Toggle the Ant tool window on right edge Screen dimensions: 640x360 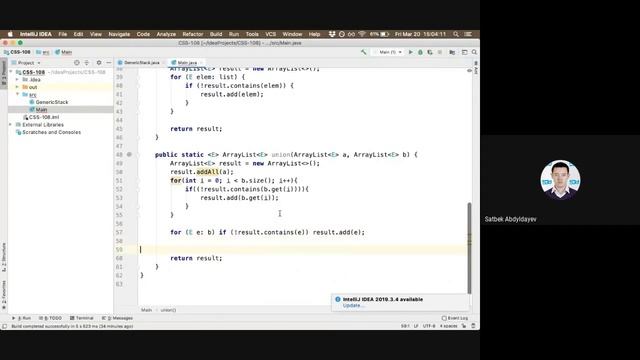(476, 68)
